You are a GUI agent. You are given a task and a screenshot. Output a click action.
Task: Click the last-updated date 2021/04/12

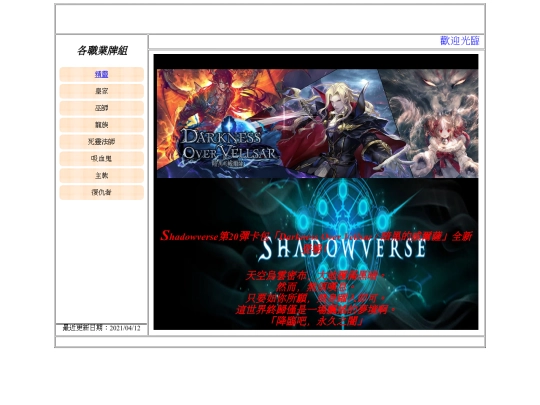click(125, 328)
